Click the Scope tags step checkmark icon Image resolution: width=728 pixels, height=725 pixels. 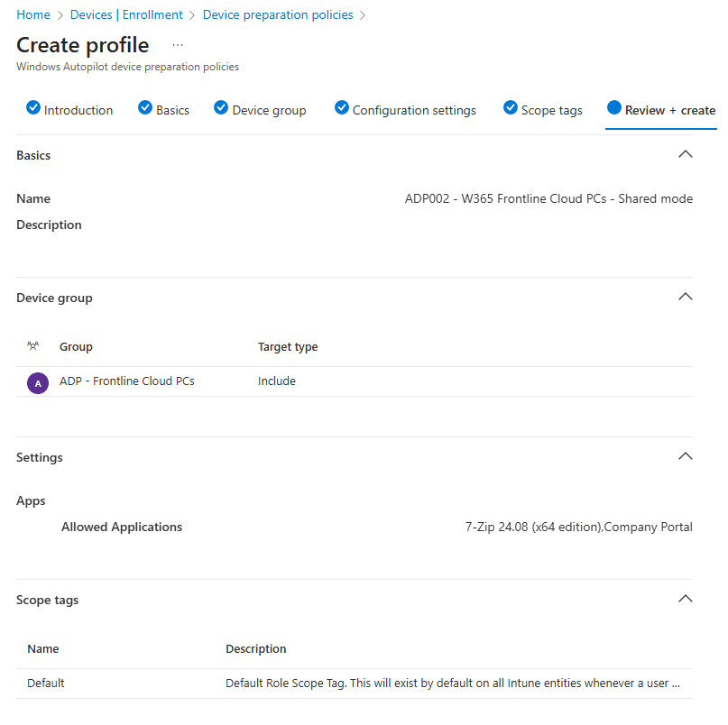(x=511, y=108)
